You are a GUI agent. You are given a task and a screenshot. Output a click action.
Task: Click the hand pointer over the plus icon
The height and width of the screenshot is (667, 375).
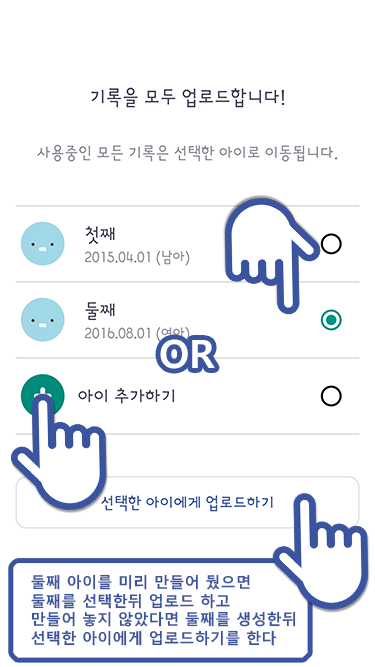tap(60, 451)
